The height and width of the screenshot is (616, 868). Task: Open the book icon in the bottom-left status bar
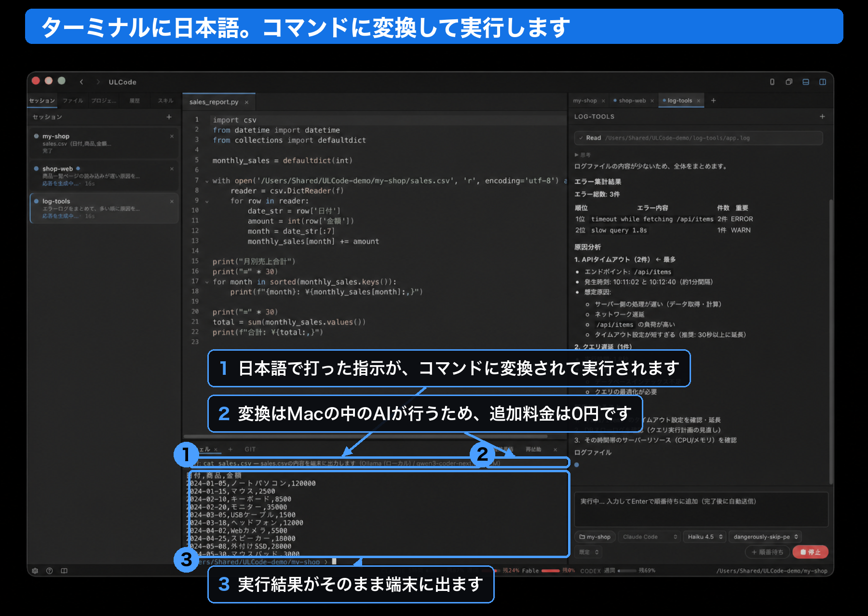point(64,571)
